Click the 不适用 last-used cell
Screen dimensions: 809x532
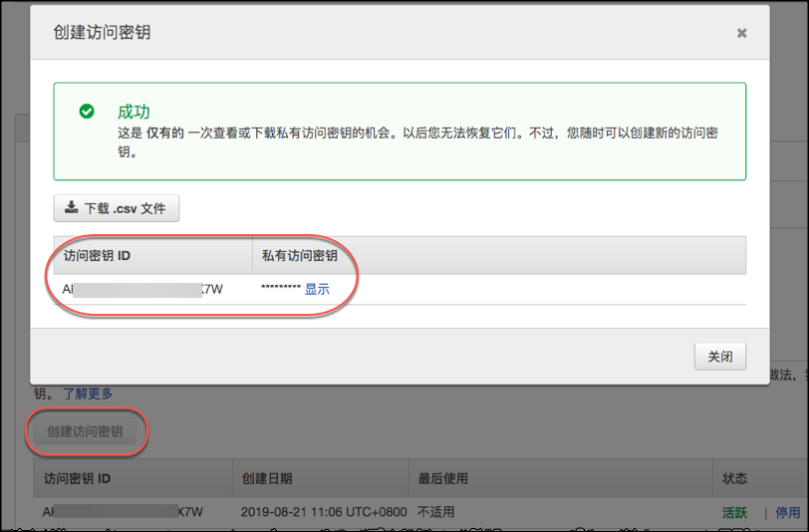436,512
